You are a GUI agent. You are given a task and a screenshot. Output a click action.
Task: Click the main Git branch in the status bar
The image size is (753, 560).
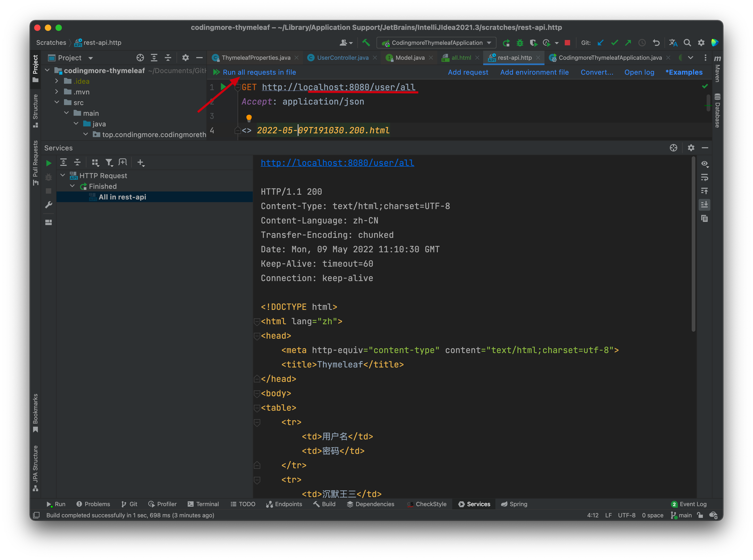681,515
